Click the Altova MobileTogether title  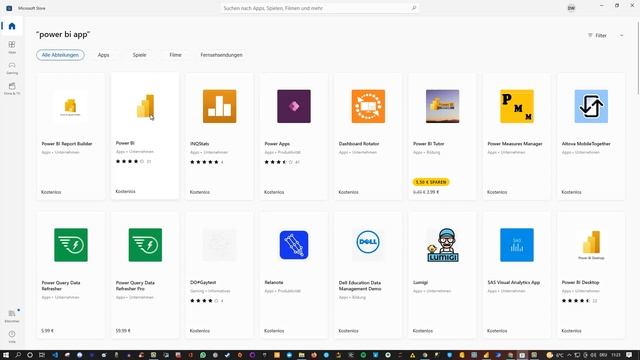pyautogui.click(x=586, y=144)
